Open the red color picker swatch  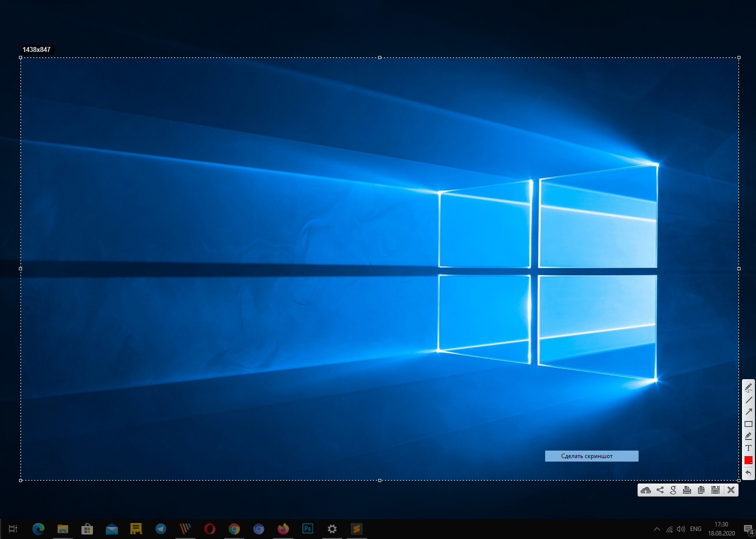click(748, 460)
